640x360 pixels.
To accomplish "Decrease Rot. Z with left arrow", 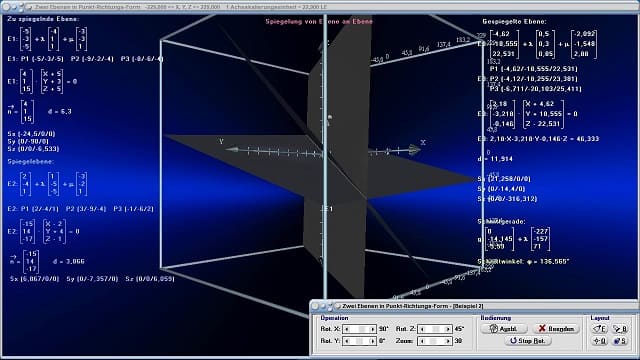I will (422, 329).
